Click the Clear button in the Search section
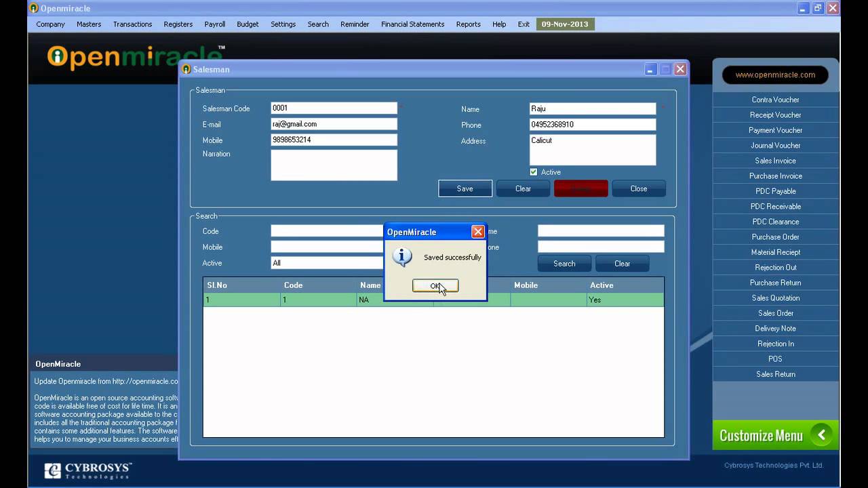868x488 pixels. tap(622, 264)
